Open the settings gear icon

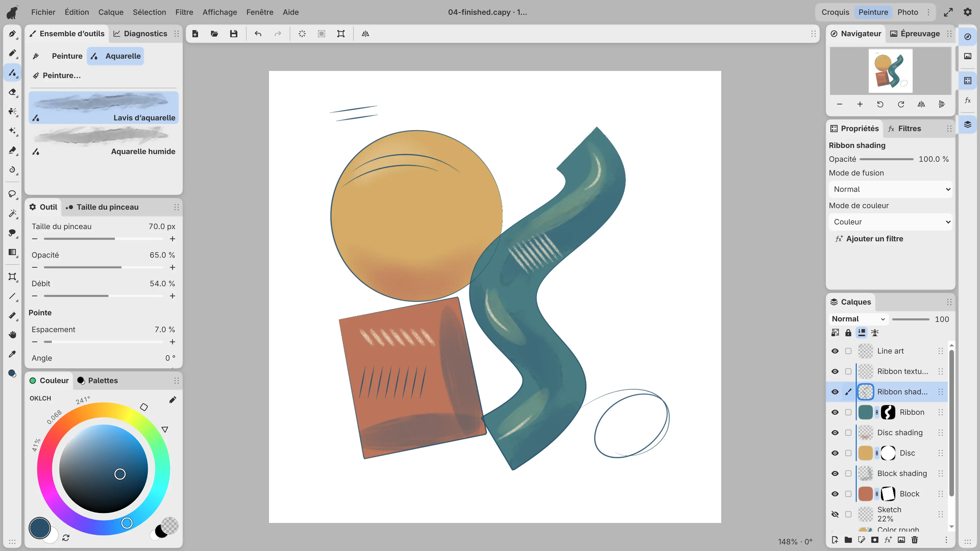coord(967,12)
